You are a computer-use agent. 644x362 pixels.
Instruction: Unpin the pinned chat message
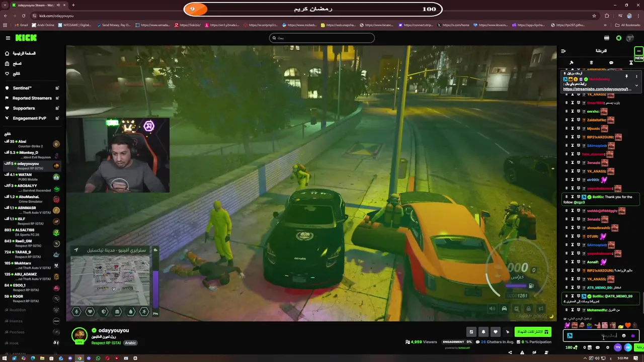click(626, 76)
